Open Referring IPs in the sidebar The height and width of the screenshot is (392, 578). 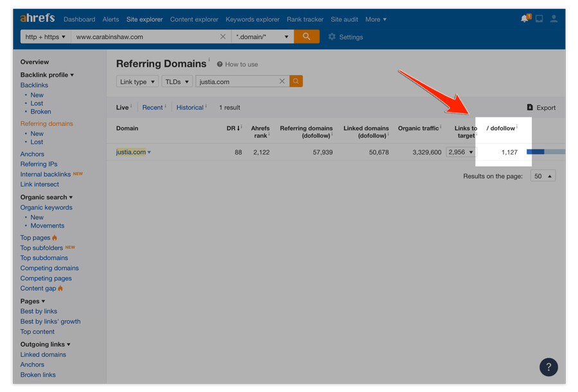39,164
